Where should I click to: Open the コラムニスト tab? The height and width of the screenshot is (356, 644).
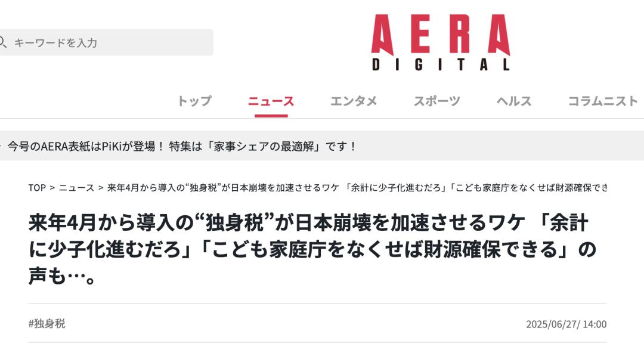603,101
